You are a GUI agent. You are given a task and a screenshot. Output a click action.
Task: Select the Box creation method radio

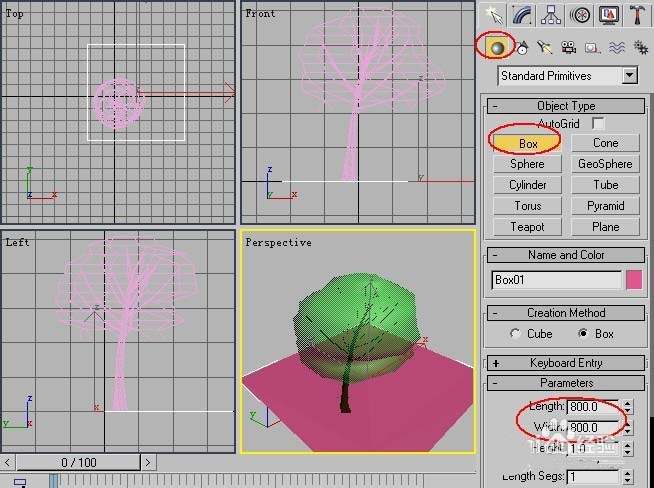(x=583, y=334)
